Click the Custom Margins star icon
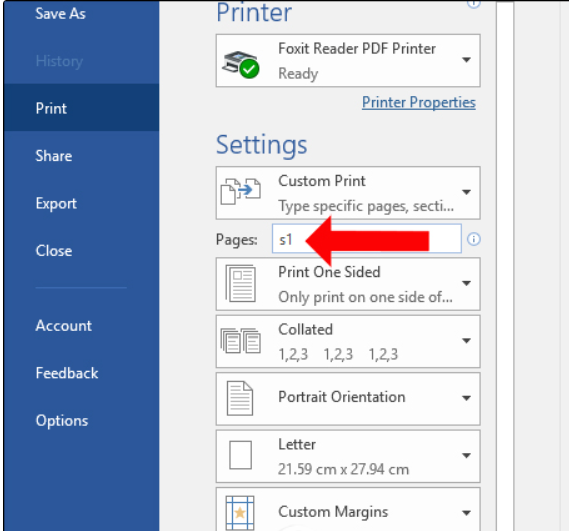The image size is (569, 531). [x=240, y=513]
